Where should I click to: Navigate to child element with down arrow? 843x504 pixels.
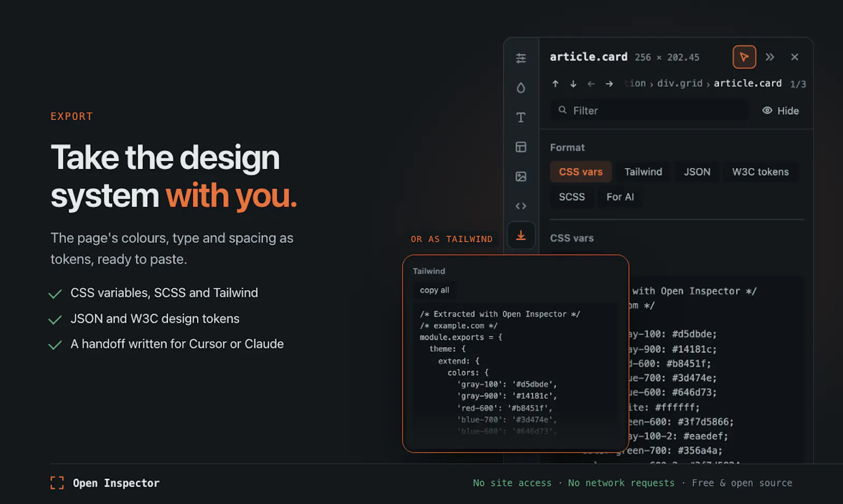(x=573, y=84)
